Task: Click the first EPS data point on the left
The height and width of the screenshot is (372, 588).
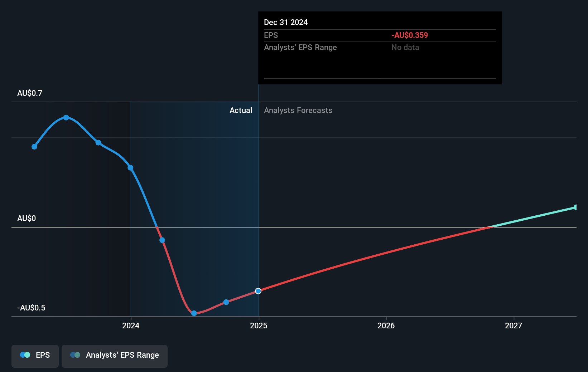Action: 34,147
